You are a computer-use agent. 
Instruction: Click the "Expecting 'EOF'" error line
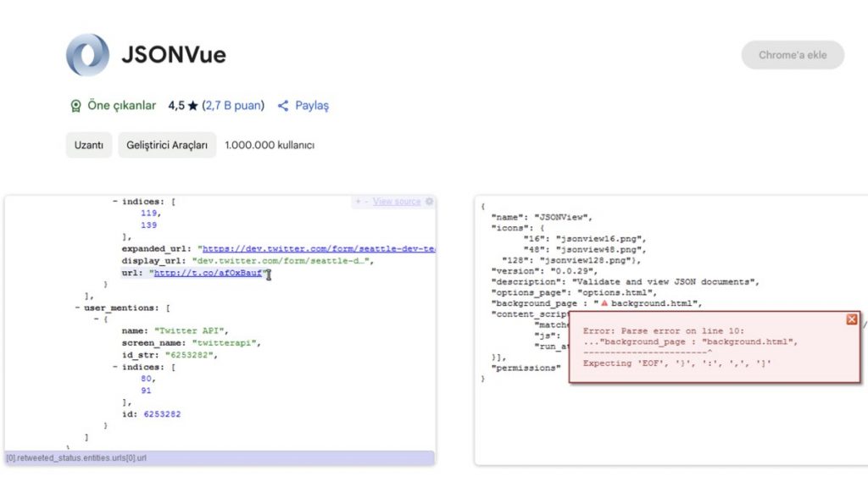tap(676, 363)
